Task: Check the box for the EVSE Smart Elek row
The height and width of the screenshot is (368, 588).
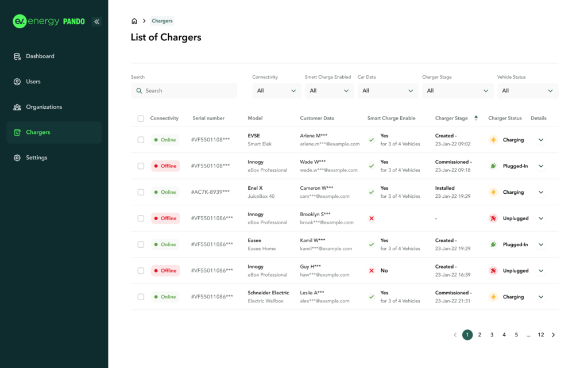Action: pos(141,140)
